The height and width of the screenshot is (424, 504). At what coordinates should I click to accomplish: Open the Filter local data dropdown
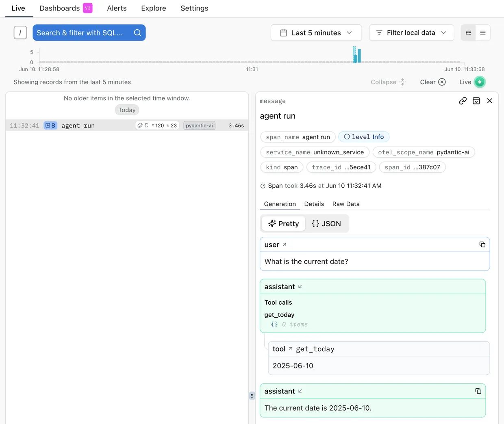411,33
